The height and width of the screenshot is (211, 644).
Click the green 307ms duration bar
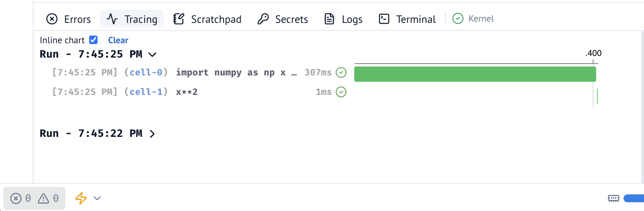pos(475,74)
